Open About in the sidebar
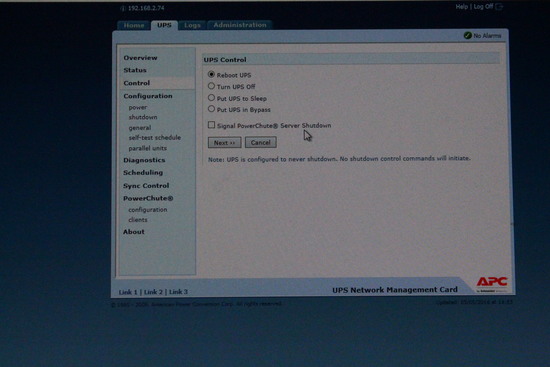Screen dimensions: 550x367 point(134,232)
